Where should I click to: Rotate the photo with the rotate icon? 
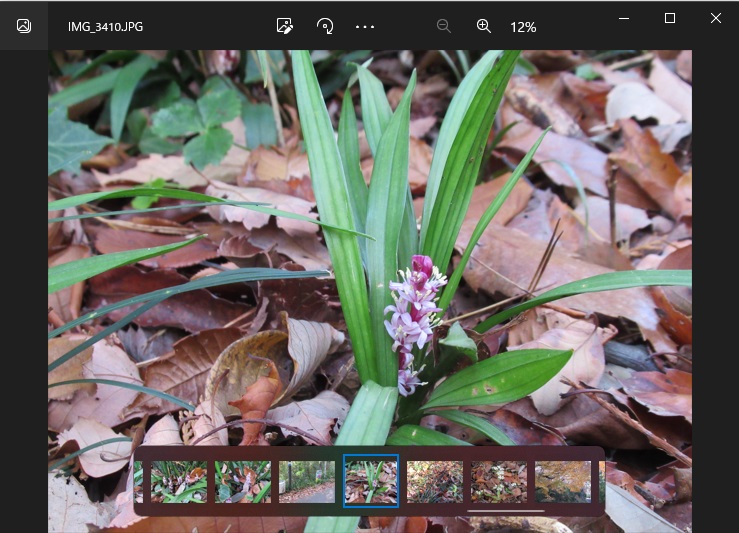(324, 26)
